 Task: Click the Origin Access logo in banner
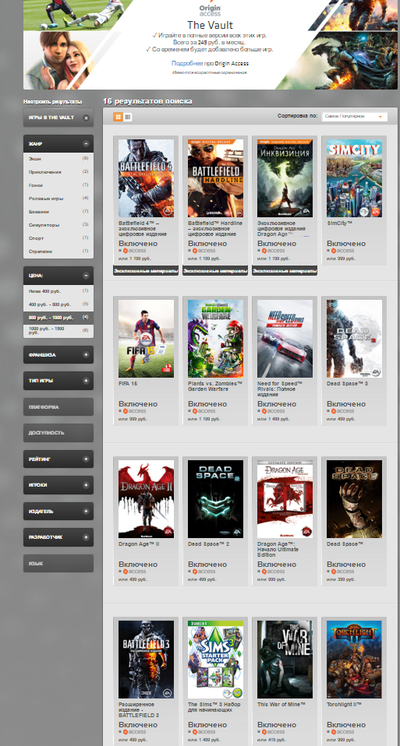210,10
